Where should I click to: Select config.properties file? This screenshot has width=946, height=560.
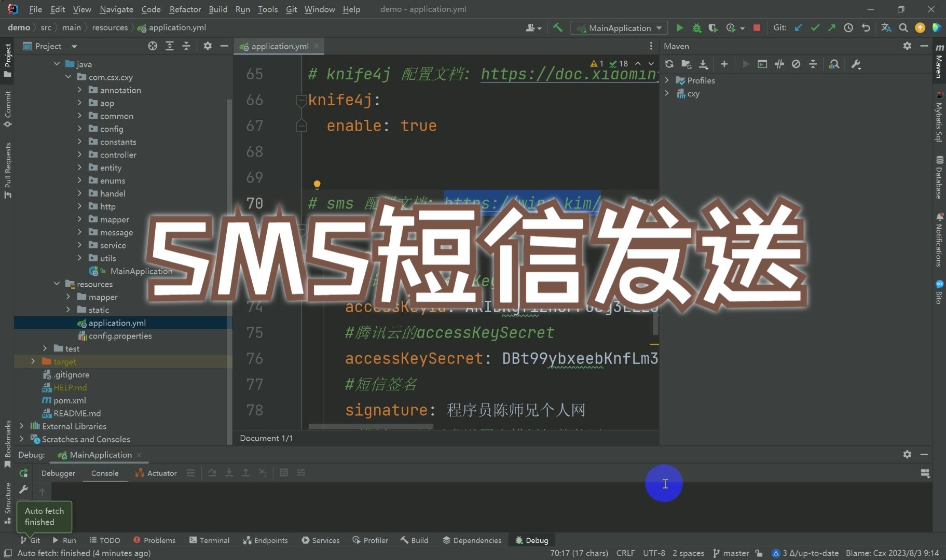point(120,336)
